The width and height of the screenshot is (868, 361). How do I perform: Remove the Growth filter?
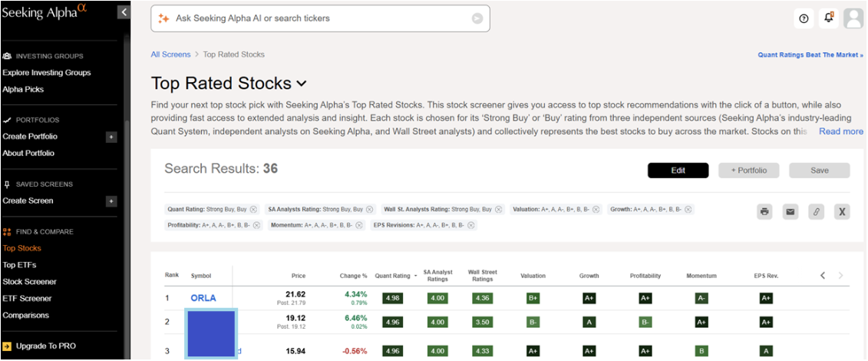point(688,209)
